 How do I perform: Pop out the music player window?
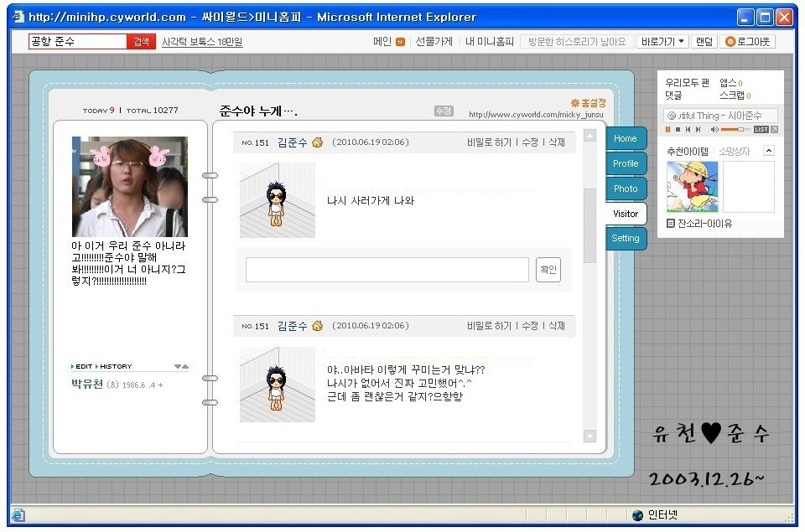point(774,130)
